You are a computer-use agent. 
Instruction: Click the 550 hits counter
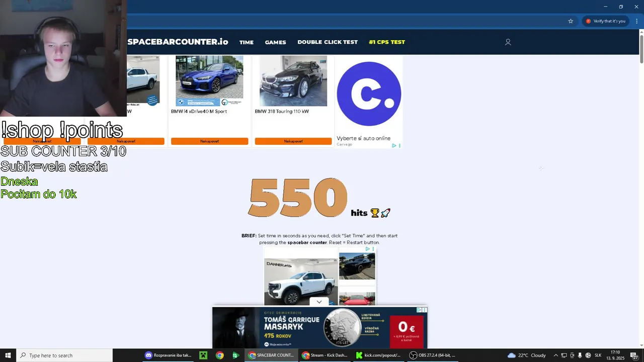pos(297,198)
